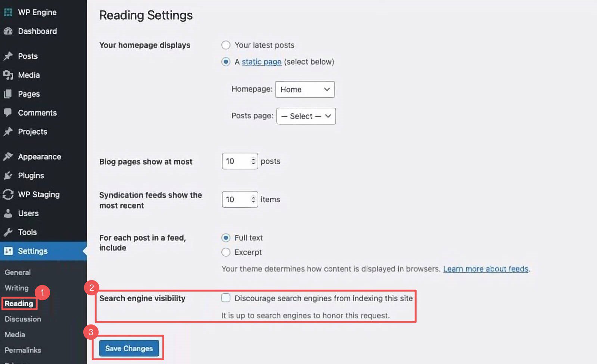Click the WP Engine sidebar icon
597x364 pixels.
(x=7, y=12)
